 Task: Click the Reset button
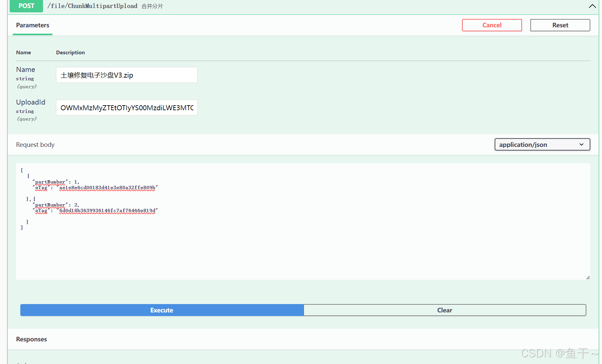tap(560, 25)
